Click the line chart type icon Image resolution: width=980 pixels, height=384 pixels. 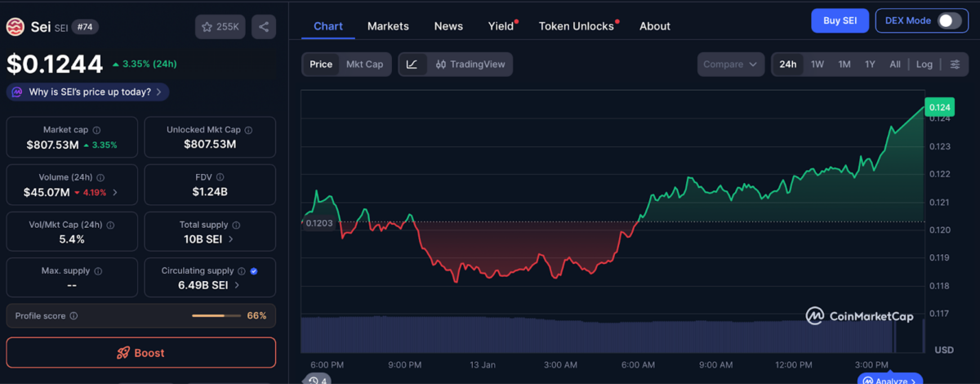(x=412, y=65)
